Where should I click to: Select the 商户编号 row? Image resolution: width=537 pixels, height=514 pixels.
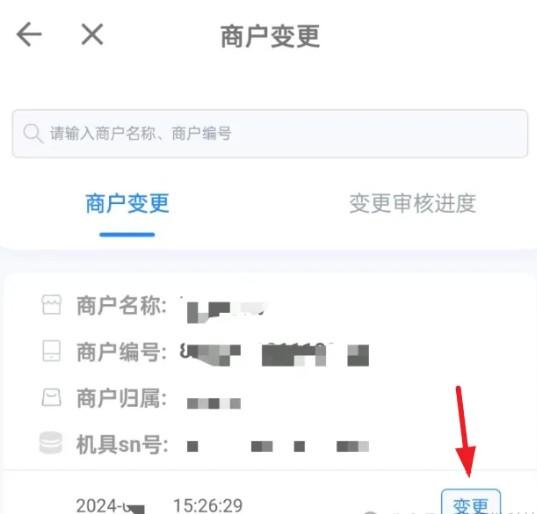(205, 352)
